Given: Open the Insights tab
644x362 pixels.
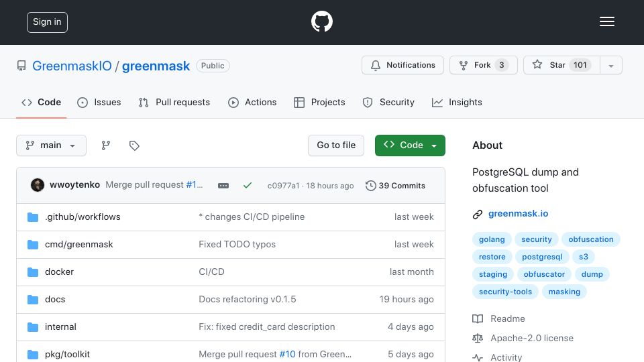Looking at the screenshot, I should 457,102.
